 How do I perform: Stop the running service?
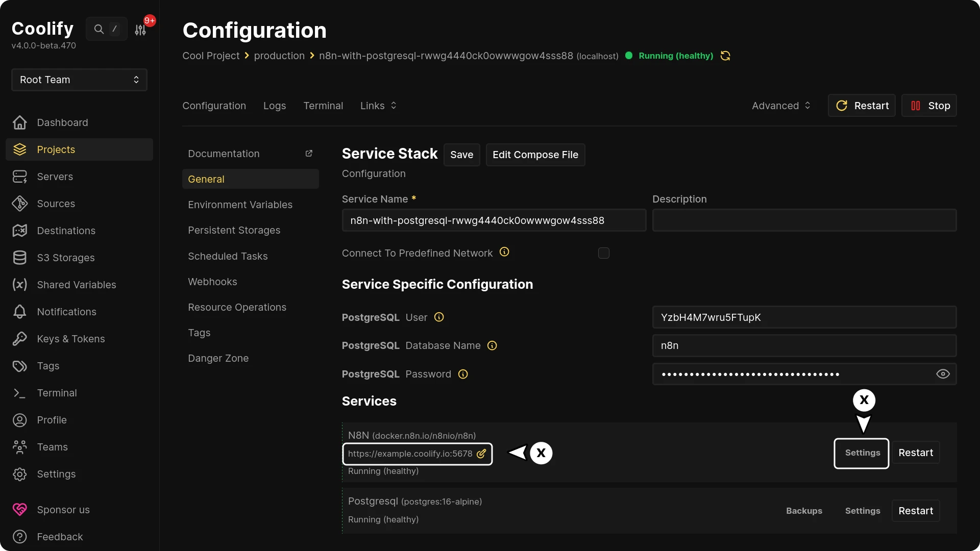[929, 106]
